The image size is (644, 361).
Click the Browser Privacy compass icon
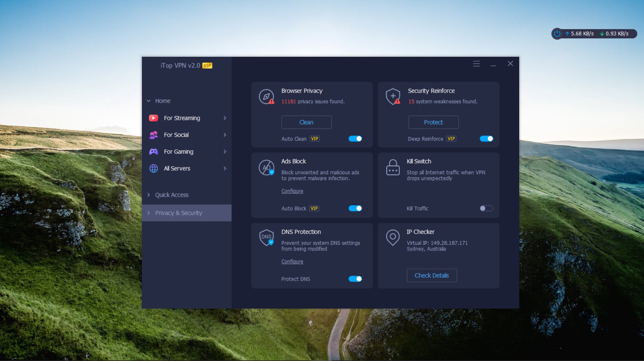pyautogui.click(x=267, y=97)
